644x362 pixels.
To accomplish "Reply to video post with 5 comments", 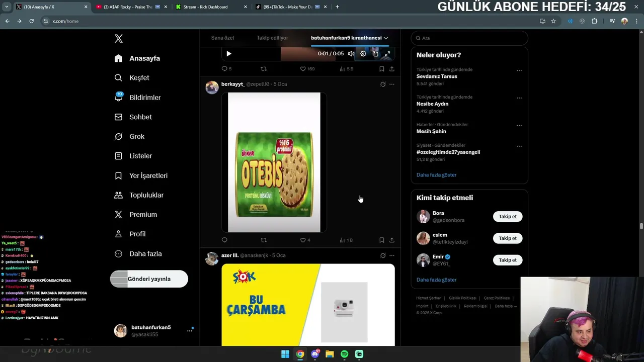I will click(x=226, y=69).
